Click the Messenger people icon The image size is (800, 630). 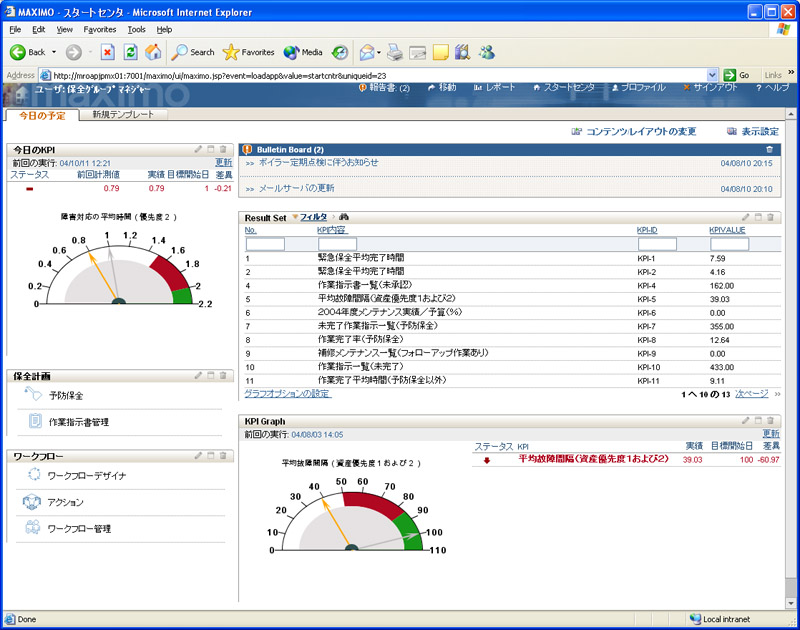pos(487,52)
